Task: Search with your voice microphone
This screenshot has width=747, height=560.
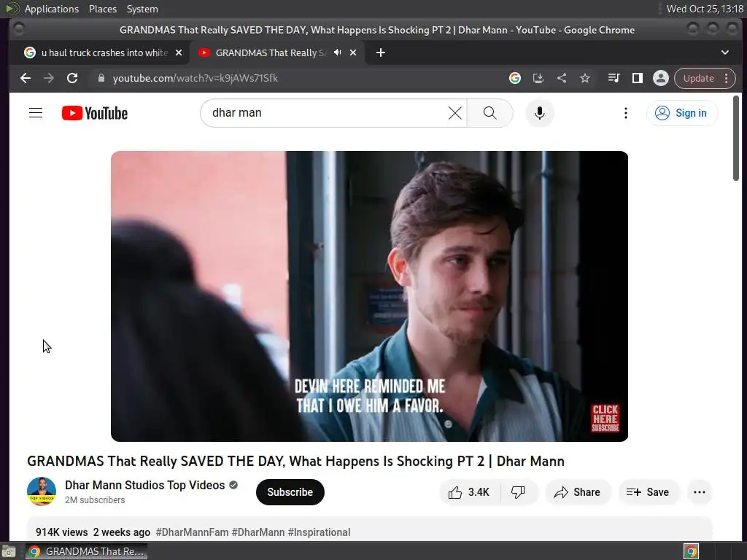Action: point(539,113)
